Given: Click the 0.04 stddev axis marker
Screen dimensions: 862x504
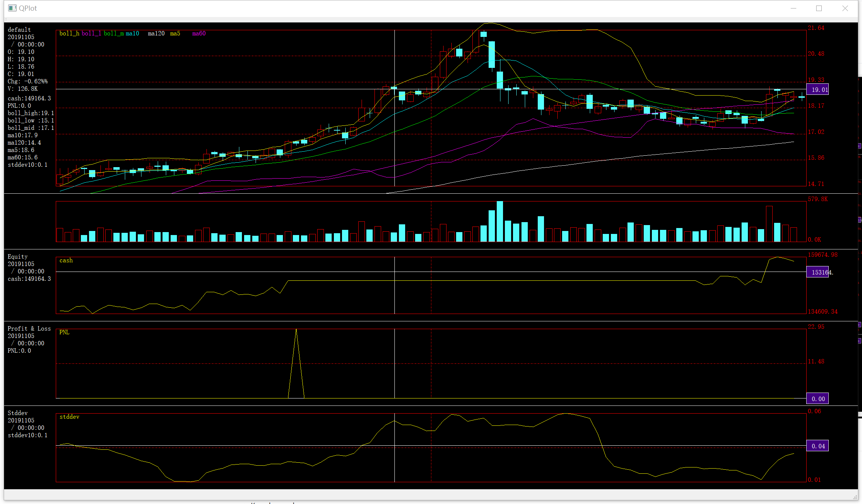Looking at the screenshot, I should coord(817,446).
